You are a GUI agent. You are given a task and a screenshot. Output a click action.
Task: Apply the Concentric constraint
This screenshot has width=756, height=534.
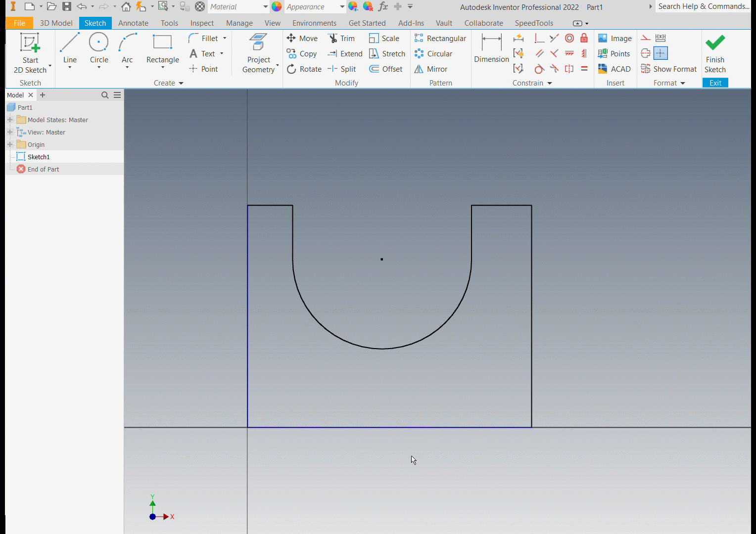[569, 38]
